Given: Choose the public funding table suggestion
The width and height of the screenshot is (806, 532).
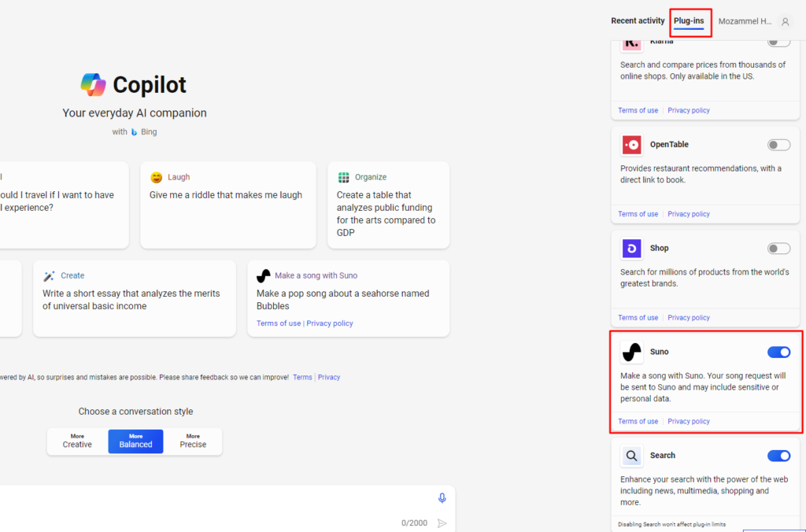Looking at the screenshot, I should click(389, 205).
